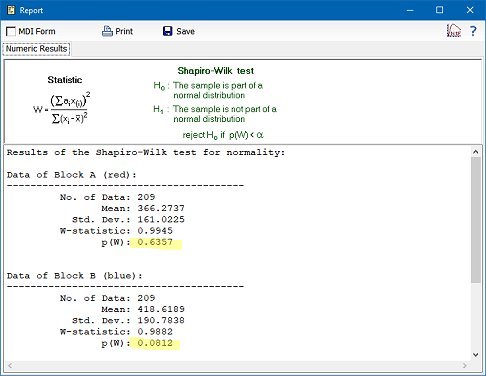Close the Report window
The width and height of the screenshot is (486, 376).
(470, 10)
